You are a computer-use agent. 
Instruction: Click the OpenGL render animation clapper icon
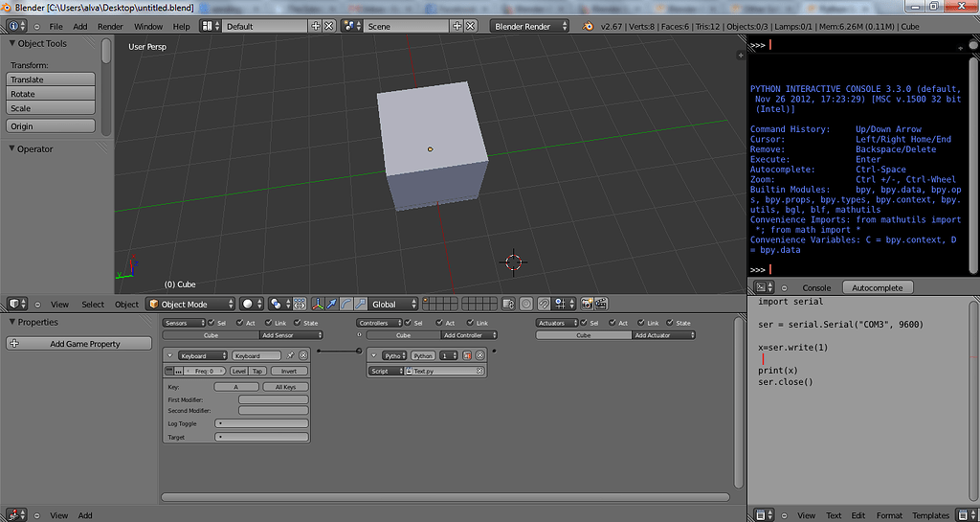(x=601, y=304)
